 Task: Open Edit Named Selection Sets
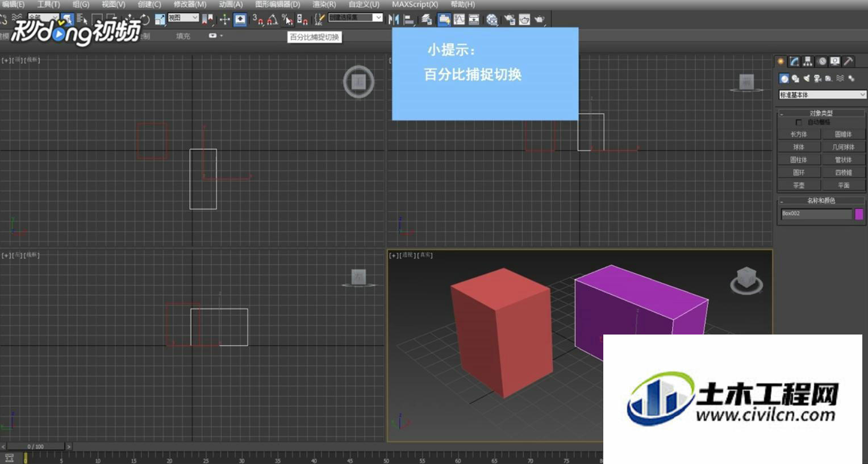pyautogui.click(x=320, y=20)
